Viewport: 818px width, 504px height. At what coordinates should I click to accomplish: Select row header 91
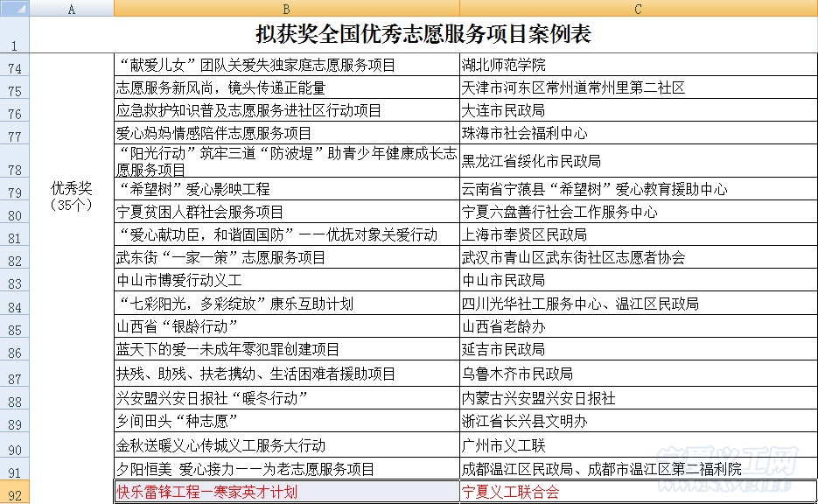pos(15,469)
